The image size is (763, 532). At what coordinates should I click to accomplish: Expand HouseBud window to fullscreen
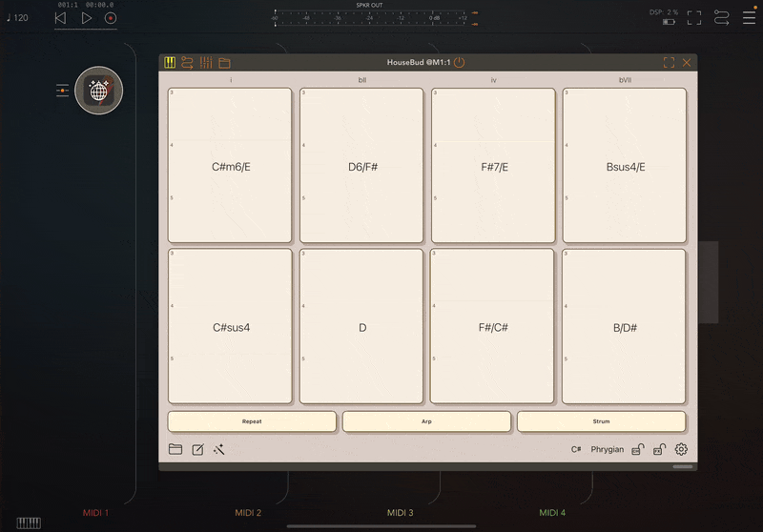coord(670,62)
